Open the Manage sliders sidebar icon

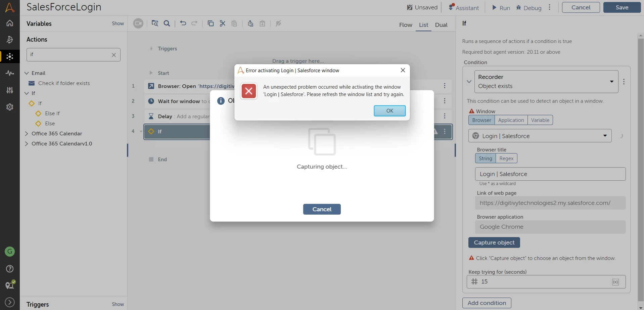[10, 90]
